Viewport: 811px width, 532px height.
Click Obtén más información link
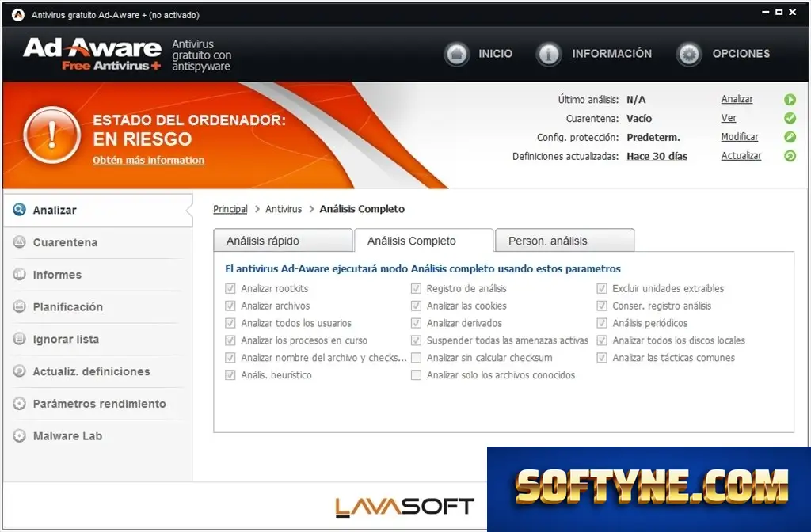148,160
